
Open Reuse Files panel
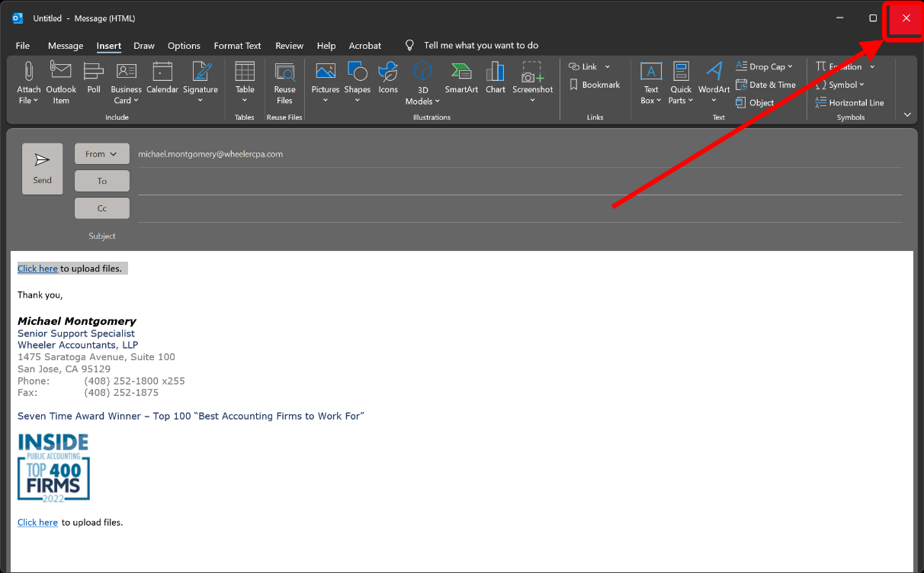[x=284, y=82]
